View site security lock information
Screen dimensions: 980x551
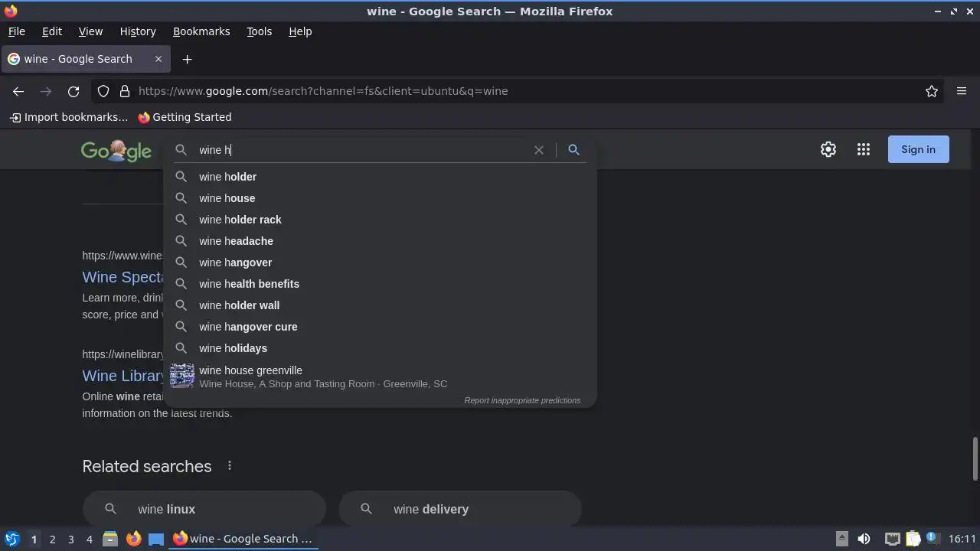tap(125, 91)
